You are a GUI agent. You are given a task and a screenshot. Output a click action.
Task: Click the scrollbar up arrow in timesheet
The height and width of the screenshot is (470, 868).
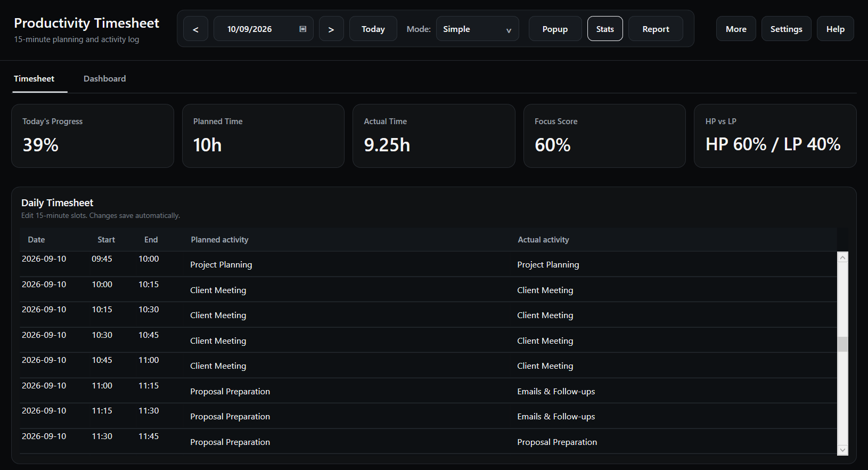842,257
